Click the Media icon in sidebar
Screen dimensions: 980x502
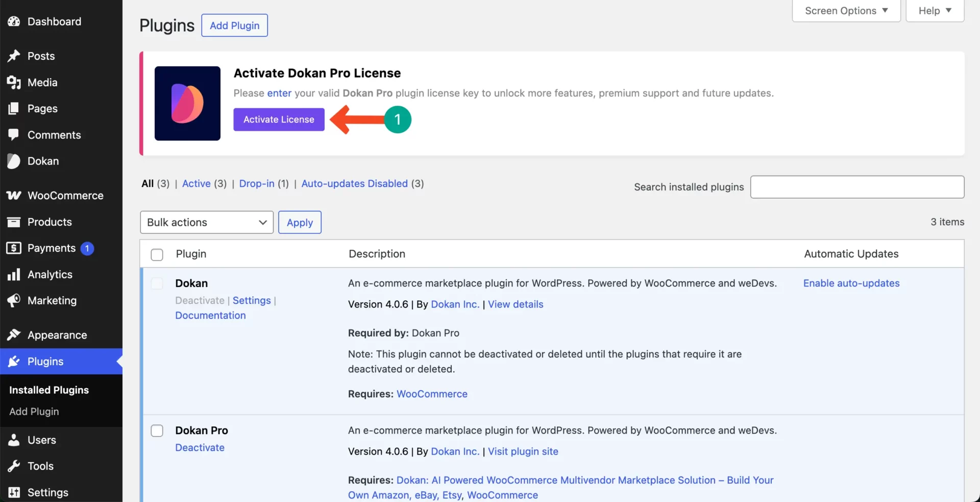point(14,82)
